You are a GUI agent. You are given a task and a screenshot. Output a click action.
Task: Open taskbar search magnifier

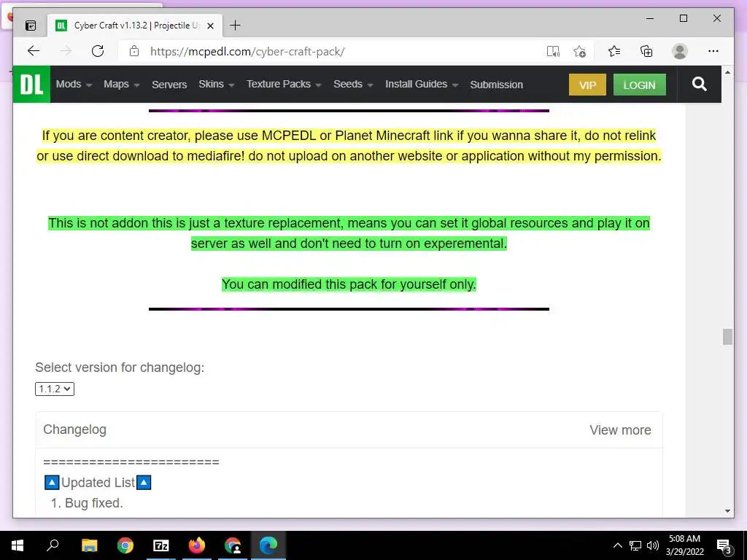click(x=53, y=545)
